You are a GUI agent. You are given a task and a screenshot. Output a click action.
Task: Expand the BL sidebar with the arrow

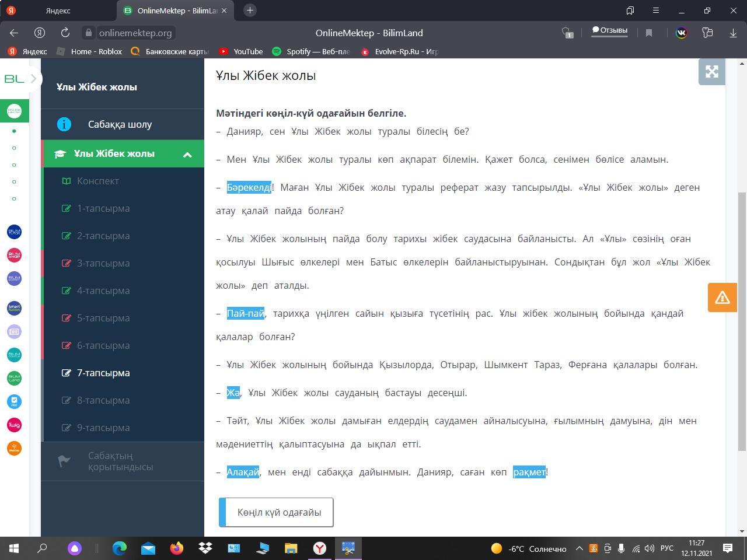point(34,79)
